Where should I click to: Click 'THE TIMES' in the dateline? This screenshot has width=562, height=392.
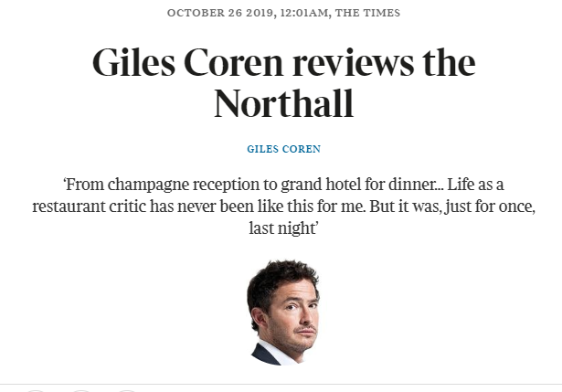(x=367, y=13)
